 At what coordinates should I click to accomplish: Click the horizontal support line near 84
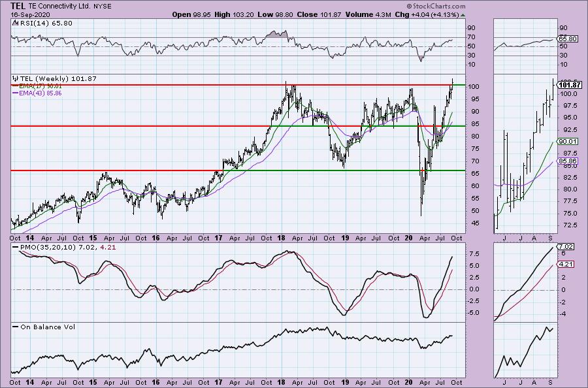tap(238, 126)
